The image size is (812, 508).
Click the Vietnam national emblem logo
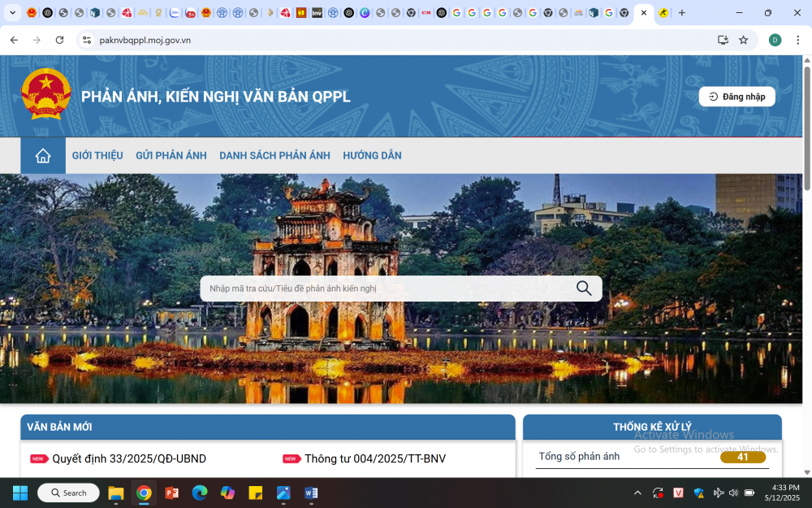coord(46,94)
